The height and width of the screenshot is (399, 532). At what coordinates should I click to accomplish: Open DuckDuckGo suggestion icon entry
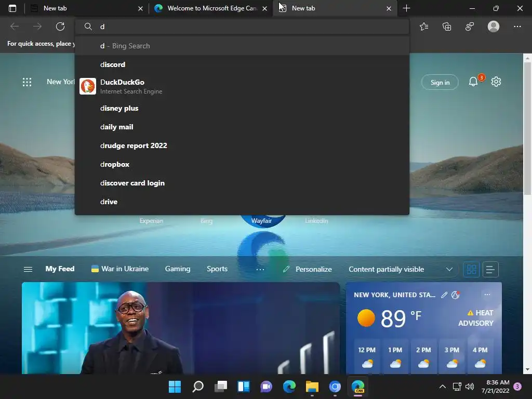(x=242, y=86)
